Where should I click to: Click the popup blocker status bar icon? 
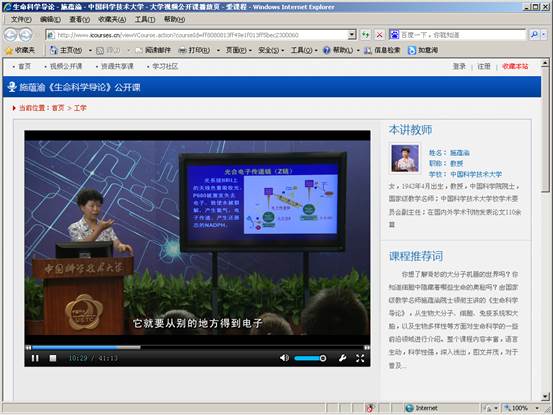click(x=370, y=408)
